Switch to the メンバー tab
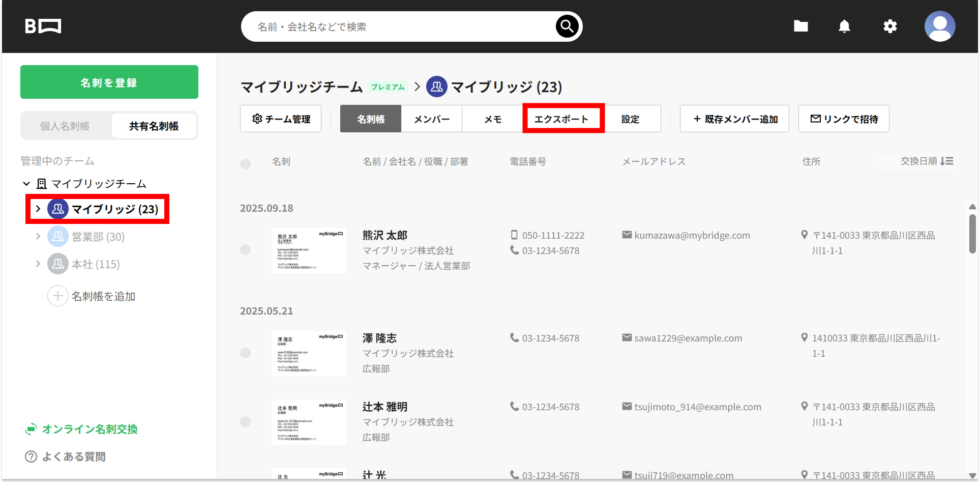The width and height of the screenshot is (980, 483). coord(431,119)
